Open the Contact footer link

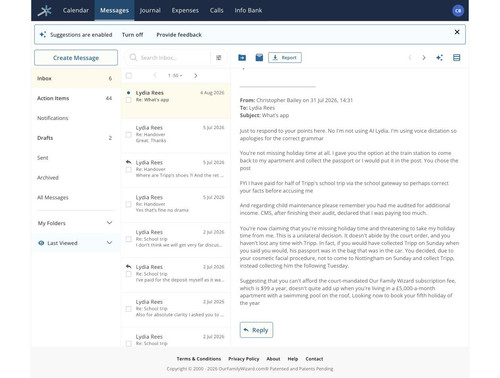click(314, 359)
